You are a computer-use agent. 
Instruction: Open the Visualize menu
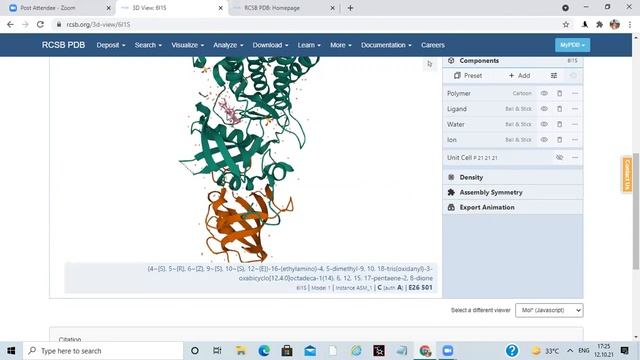click(187, 45)
